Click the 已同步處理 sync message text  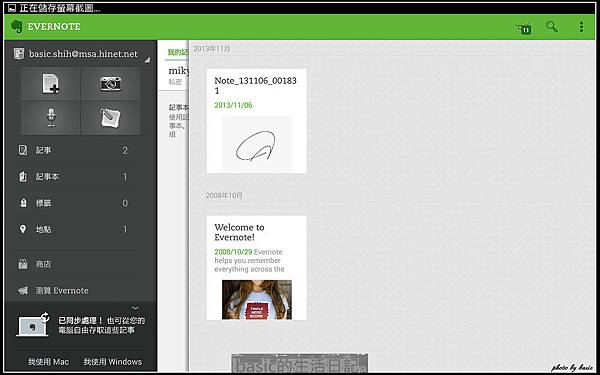point(101,325)
